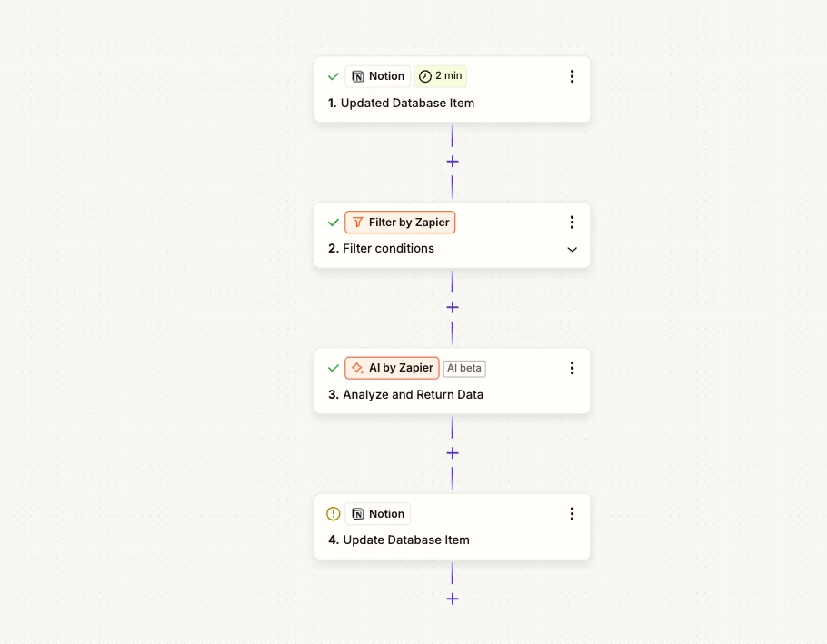Image resolution: width=827 pixels, height=644 pixels.
Task: Click the AI beta label
Action: (464, 369)
